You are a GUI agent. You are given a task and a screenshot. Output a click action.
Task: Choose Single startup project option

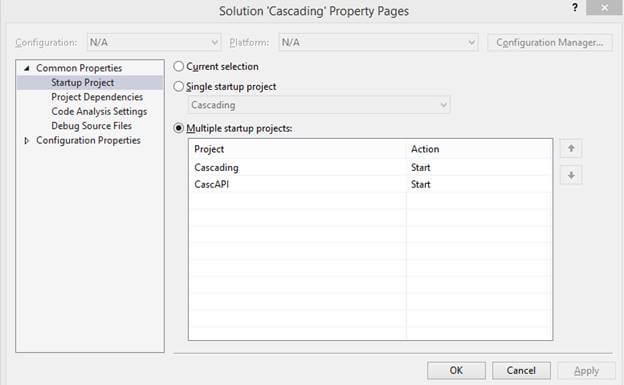coord(179,86)
